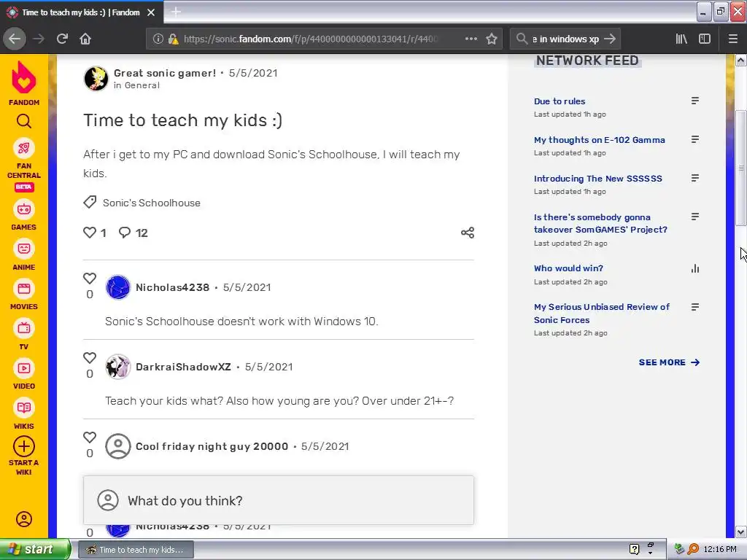The width and height of the screenshot is (747, 560).
Task: Open the browser hamburger menu
Action: pyautogui.click(x=733, y=39)
